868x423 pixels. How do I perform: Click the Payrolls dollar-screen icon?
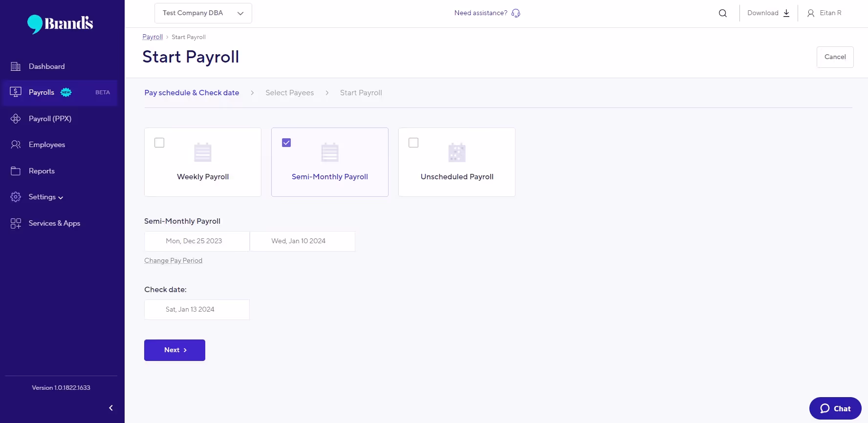click(16, 92)
